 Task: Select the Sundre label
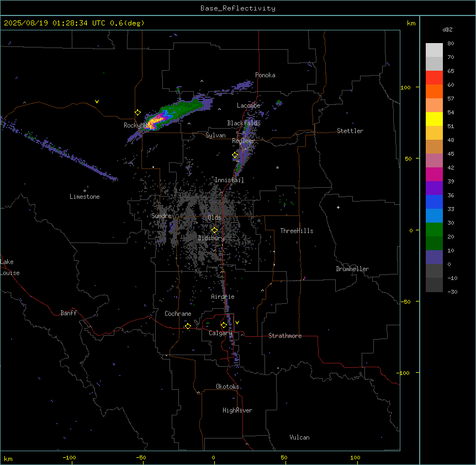point(161,216)
